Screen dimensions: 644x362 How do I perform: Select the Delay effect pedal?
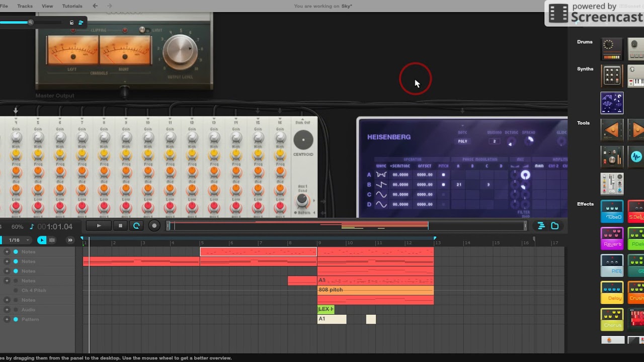(x=612, y=293)
